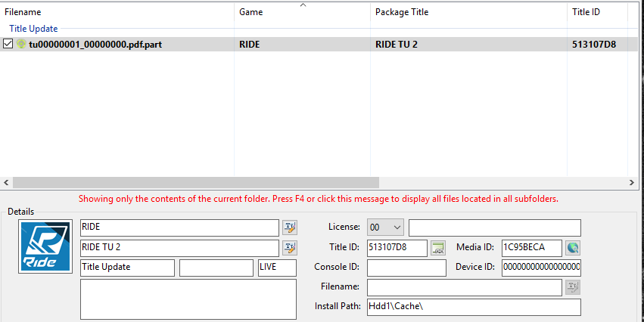Click inside the Console ID field

coord(406,268)
